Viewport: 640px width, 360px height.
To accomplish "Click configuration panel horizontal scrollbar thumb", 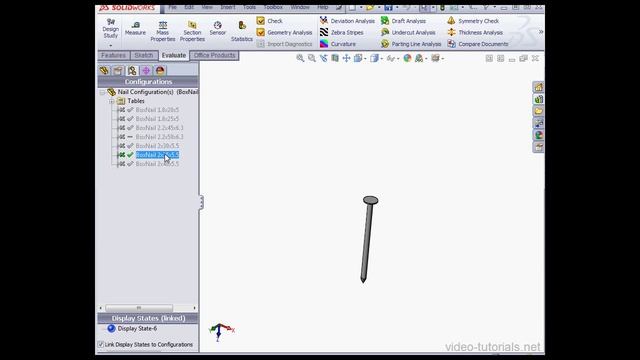I will 139,308.
